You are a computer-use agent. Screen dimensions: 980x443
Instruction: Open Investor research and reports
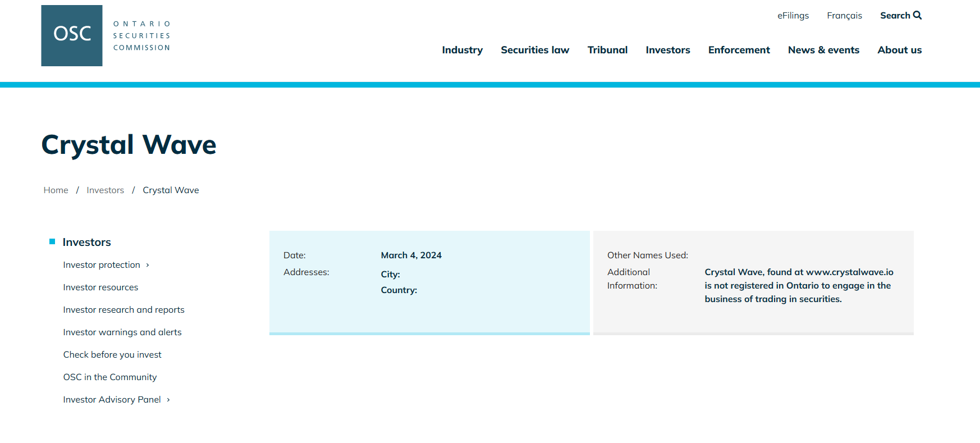(x=123, y=310)
